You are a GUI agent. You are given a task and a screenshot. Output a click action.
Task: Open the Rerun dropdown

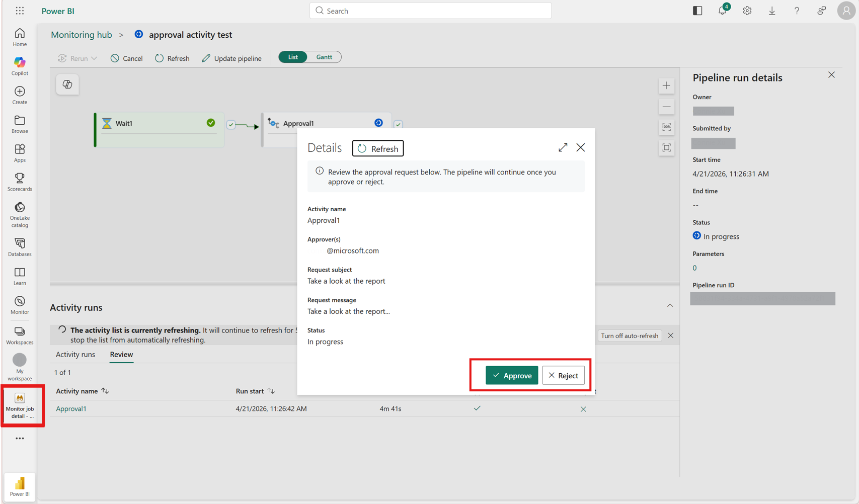77,58
